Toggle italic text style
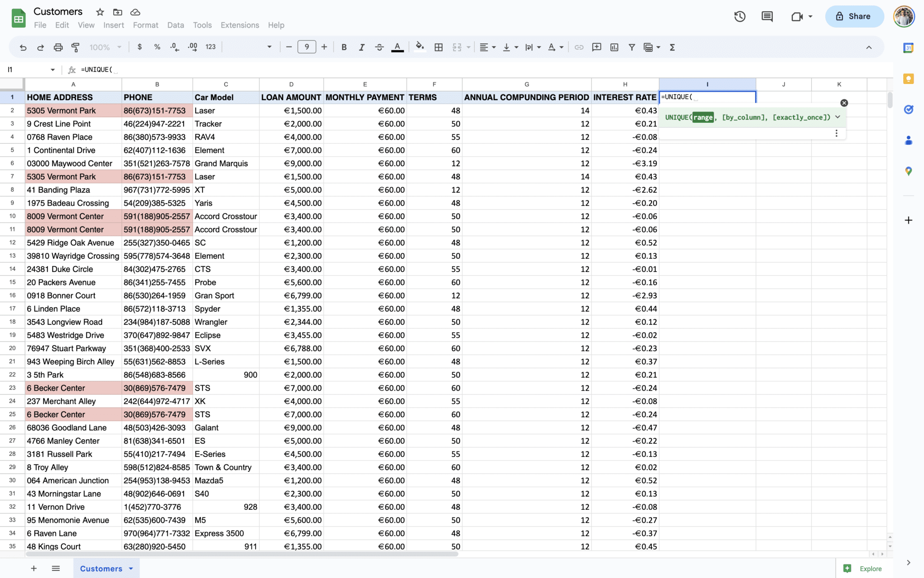This screenshot has width=924, height=578. (x=361, y=47)
